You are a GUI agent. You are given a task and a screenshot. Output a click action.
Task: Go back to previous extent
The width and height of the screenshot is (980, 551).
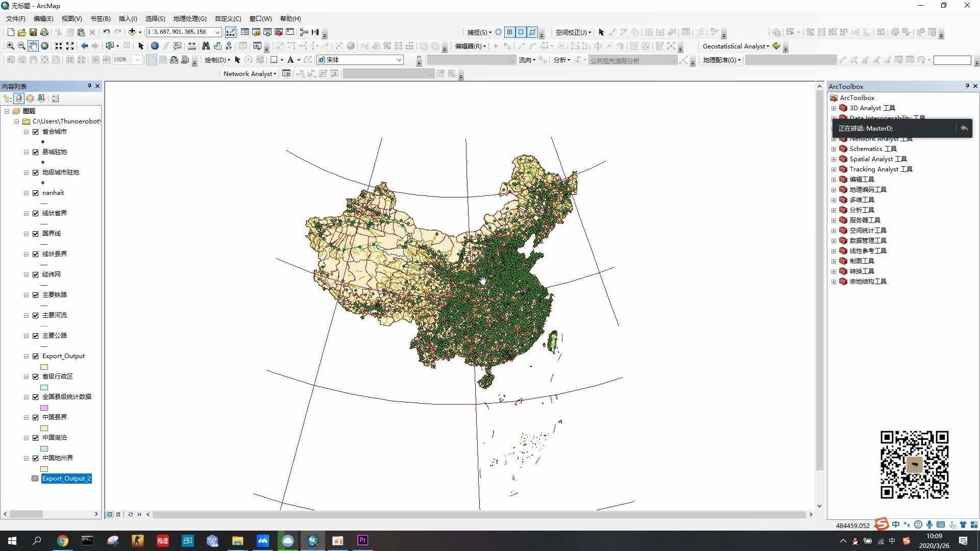coord(84,46)
